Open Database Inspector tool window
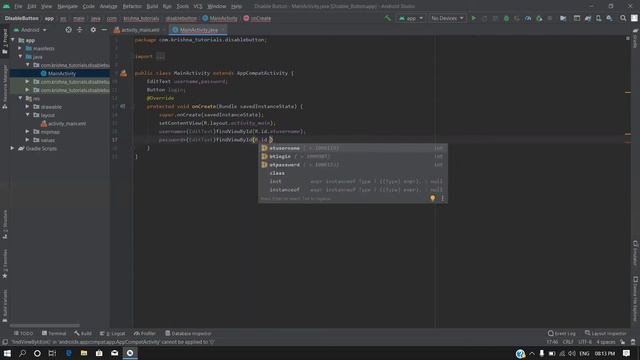 coord(188,333)
